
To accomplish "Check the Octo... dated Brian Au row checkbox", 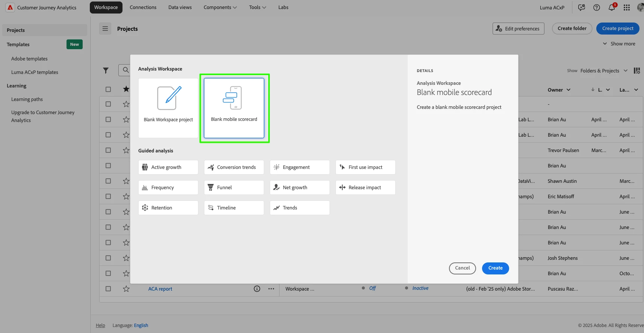I will pos(108,273).
